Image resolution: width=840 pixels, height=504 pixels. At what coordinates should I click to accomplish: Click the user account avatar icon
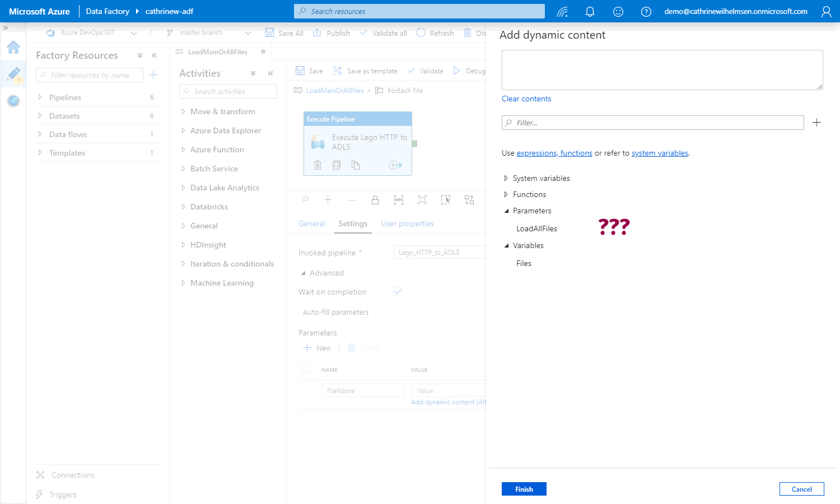(826, 12)
